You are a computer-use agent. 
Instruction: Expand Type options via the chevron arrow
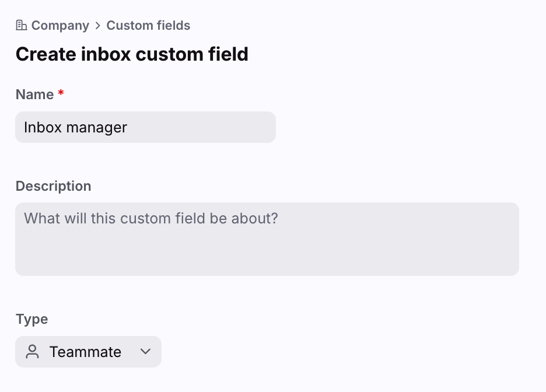coord(146,352)
